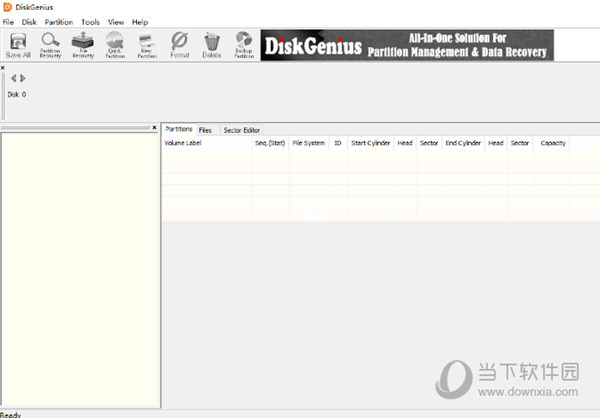Open the File menu
Viewport: 600px width, 418px height.
(8, 21)
